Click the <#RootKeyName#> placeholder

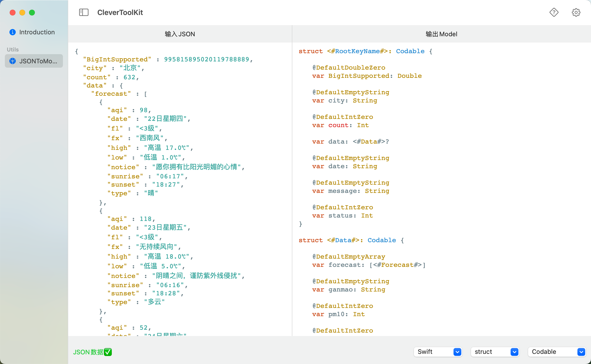click(357, 51)
